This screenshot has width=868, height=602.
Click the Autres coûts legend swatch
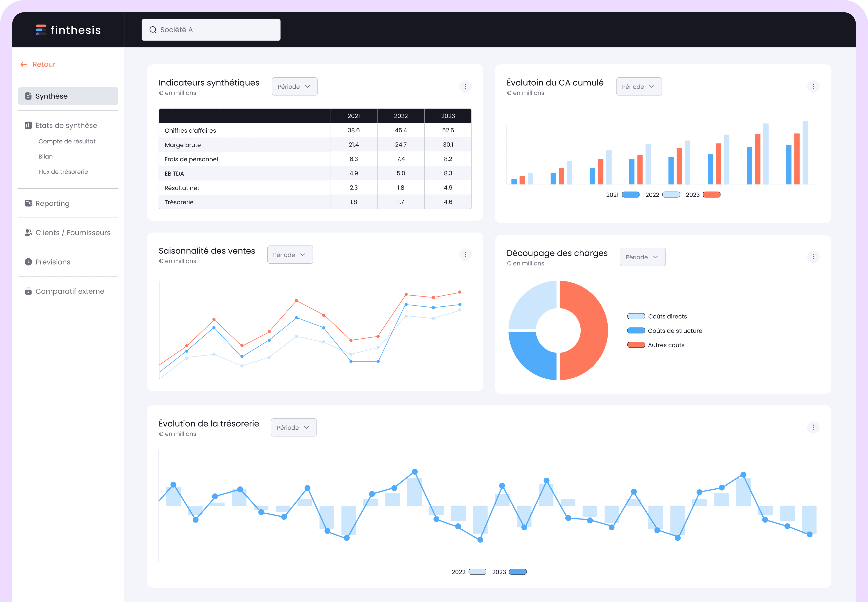click(636, 345)
